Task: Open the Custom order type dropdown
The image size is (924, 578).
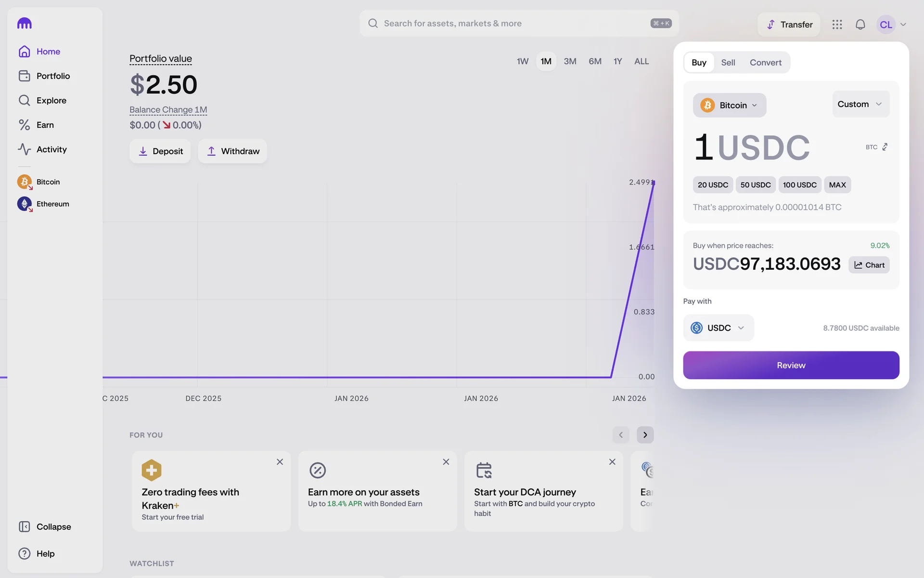Action: [860, 104]
